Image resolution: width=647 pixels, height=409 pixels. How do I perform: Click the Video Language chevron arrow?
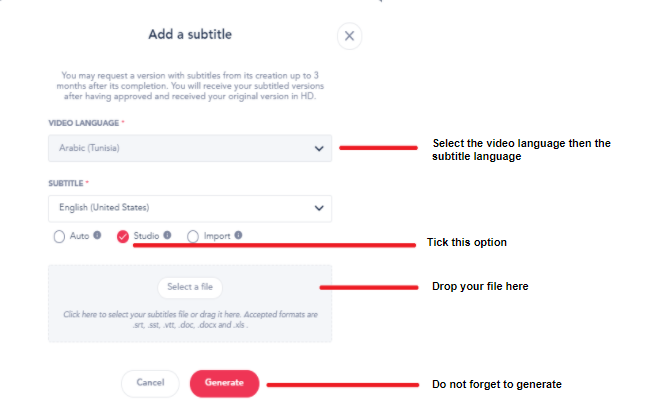319,149
